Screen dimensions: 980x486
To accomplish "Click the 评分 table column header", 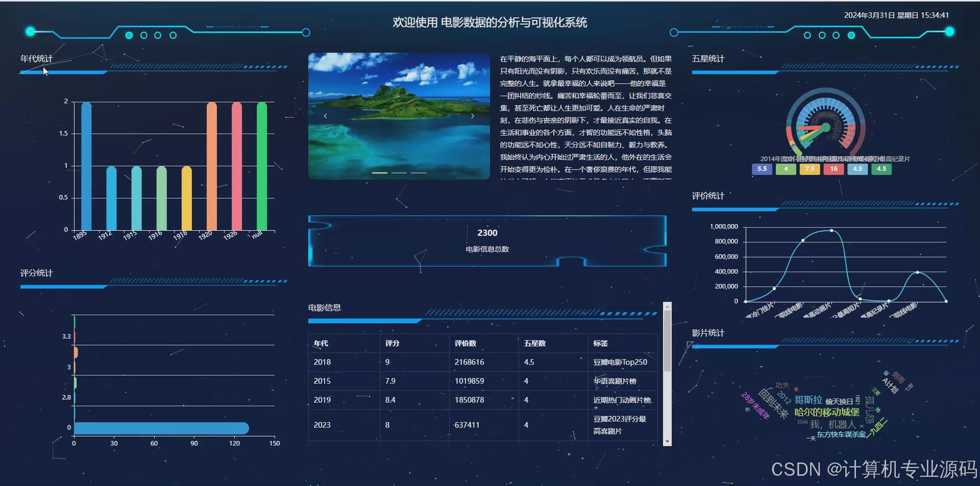I will point(393,343).
